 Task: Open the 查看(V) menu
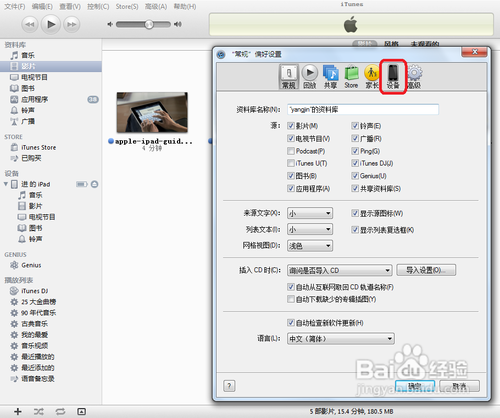70,7
